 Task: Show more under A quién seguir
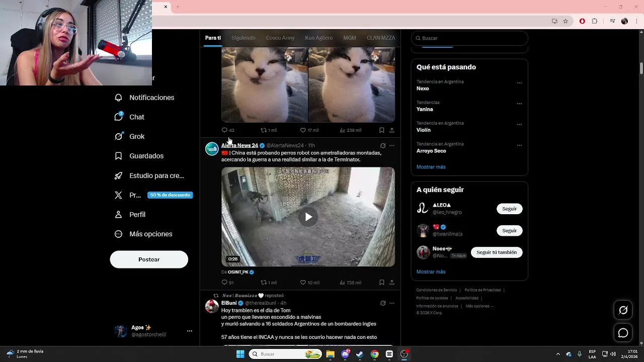coord(431,271)
